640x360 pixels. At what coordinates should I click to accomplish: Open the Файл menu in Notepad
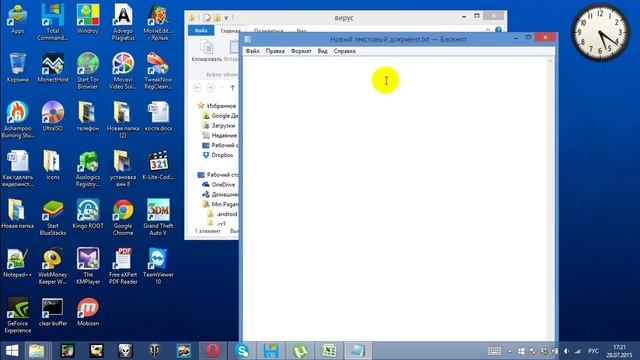pos(252,51)
